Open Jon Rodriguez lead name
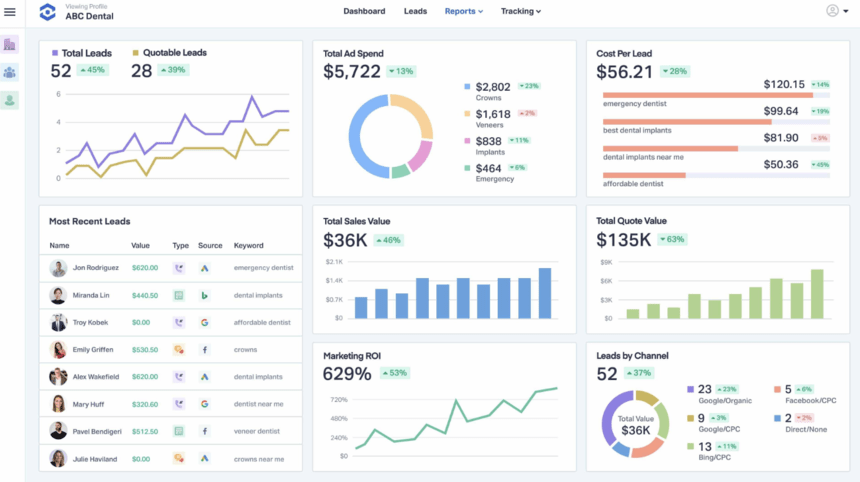 tap(95, 268)
